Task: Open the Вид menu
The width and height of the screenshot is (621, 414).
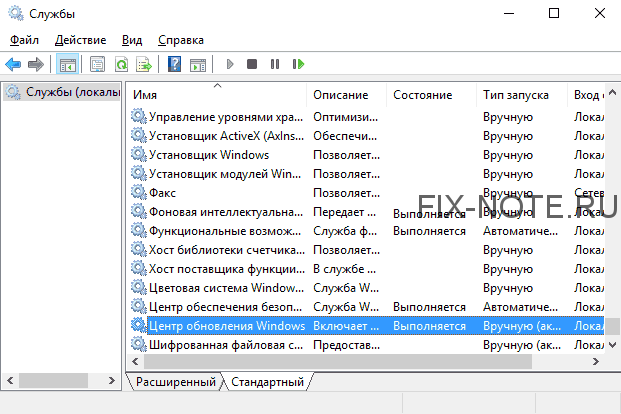Action: (132, 40)
